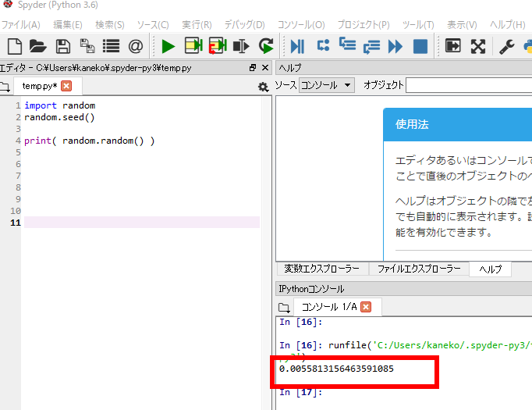Click the output value 0.0055813156463591085
The width and height of the screenshot is (532, 410).
pyautogui.click(x=336, y=369)
